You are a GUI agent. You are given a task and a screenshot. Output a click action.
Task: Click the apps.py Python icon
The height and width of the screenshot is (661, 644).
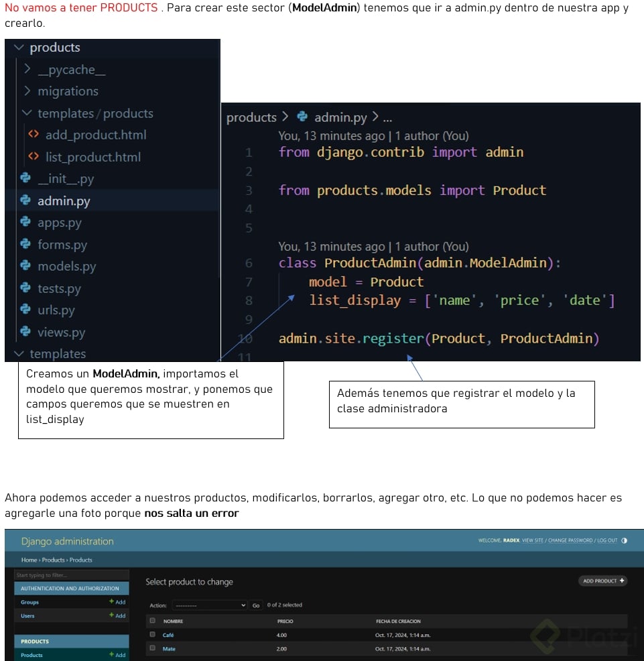point(25,222)
